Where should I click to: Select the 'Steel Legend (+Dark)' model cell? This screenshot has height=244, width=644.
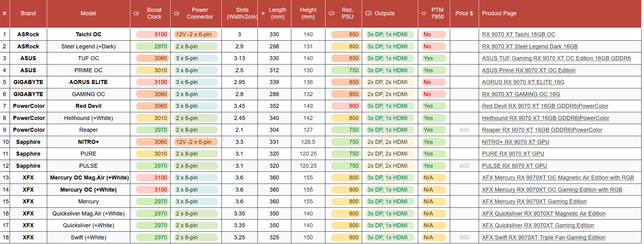click(88, 47)
